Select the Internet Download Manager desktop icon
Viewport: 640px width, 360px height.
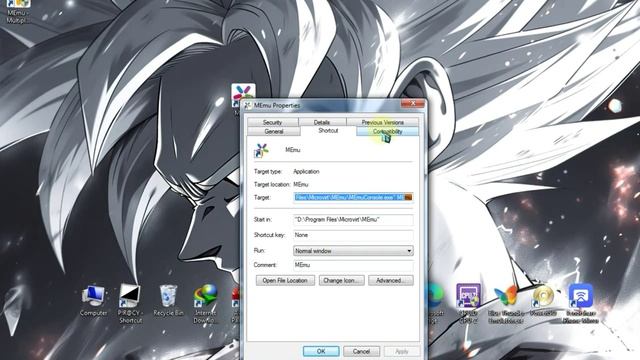coord(205,303)
